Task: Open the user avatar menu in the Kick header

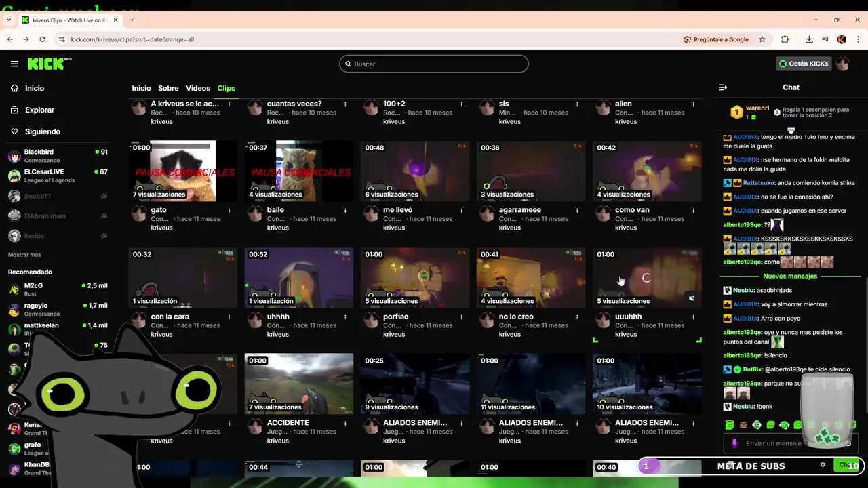Action: tap(842, 64)
